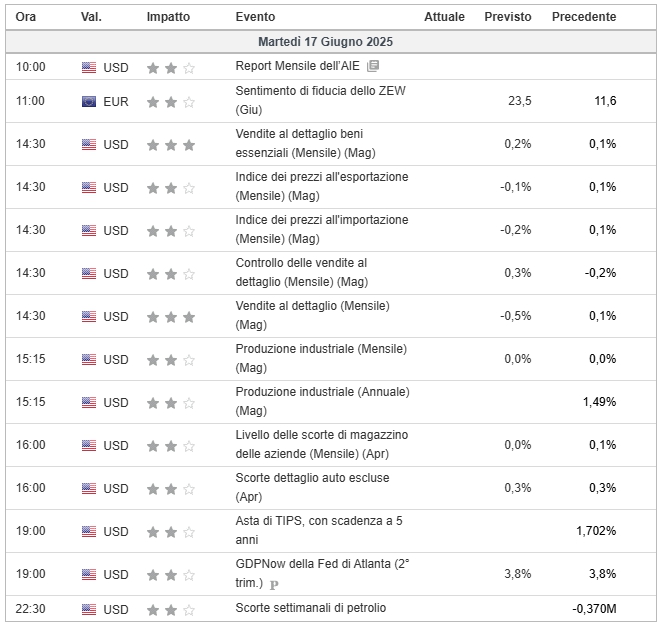
Task: Click the impact stars for Asta di TIPS
Action: (x=171, y=532)
